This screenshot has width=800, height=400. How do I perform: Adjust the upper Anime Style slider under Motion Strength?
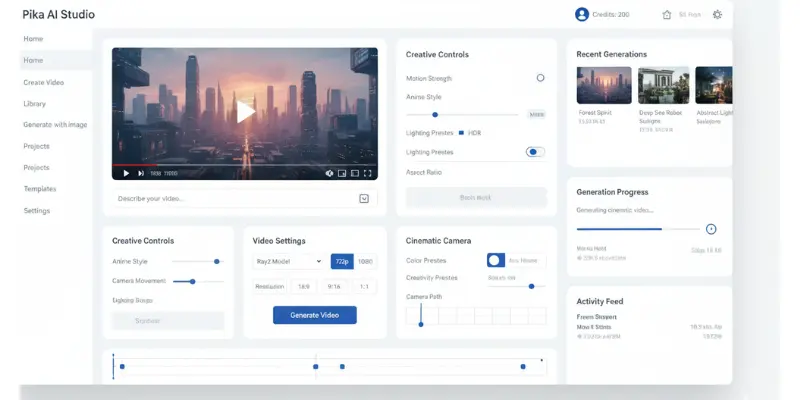(x=462, y=115)
